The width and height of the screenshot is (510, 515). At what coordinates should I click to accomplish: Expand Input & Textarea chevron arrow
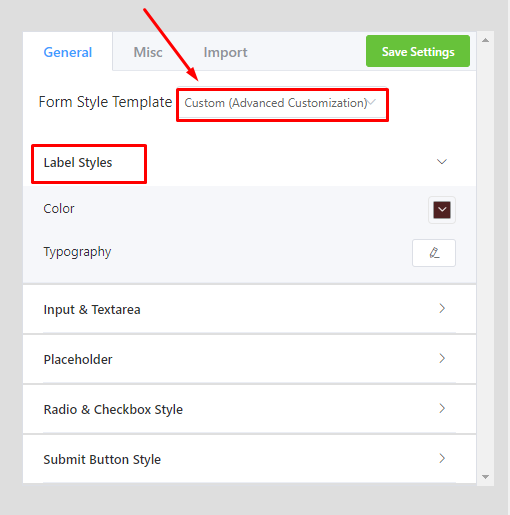click(x=442, y=309)
